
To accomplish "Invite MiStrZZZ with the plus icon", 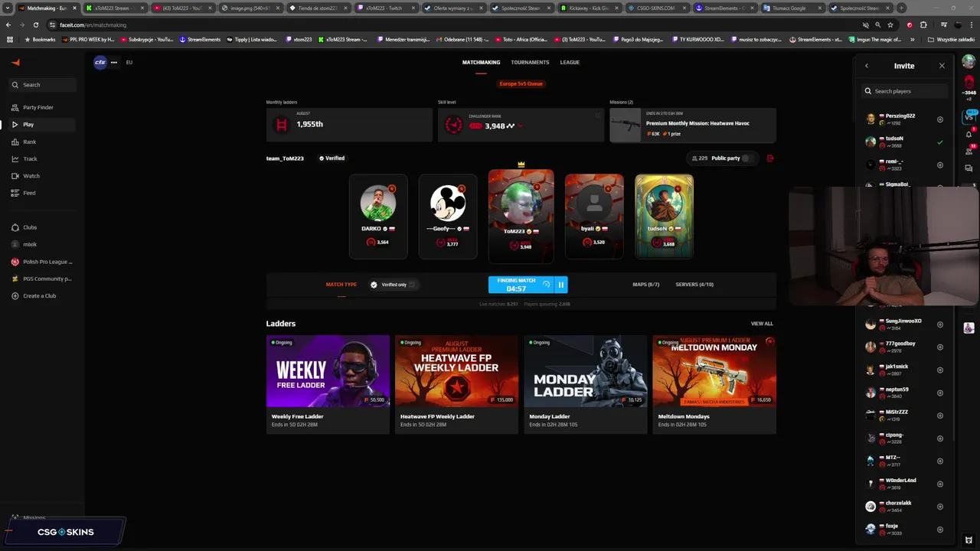I will tap(940, 416).
